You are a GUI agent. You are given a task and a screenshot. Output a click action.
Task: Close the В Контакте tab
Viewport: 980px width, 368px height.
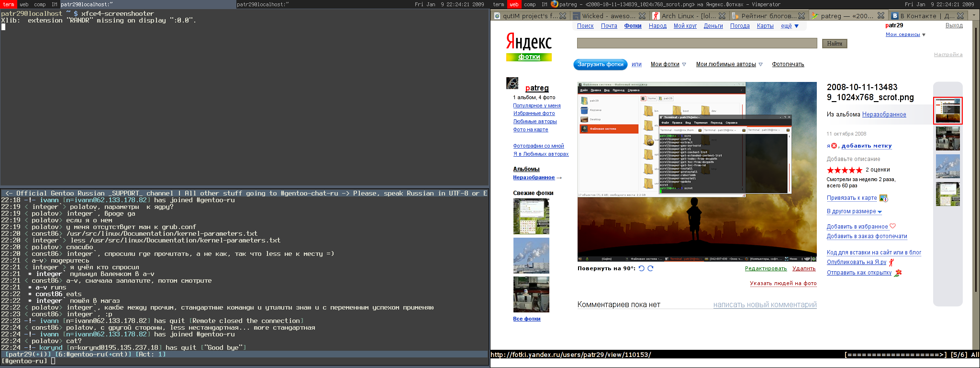960,16
